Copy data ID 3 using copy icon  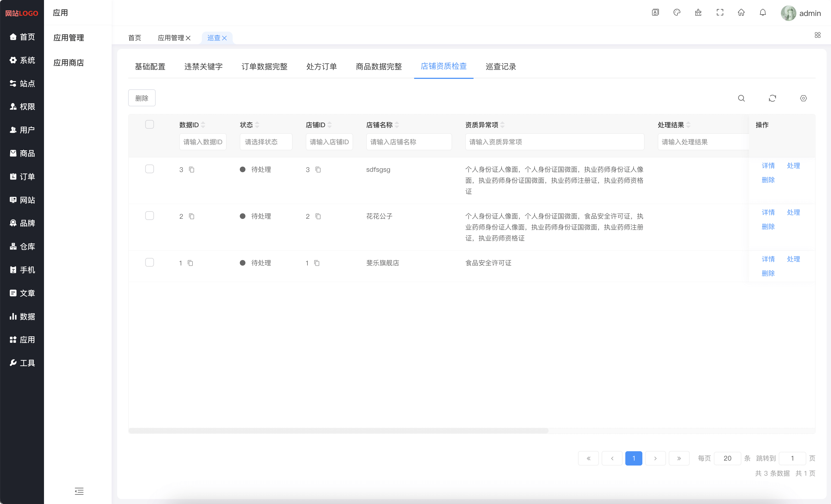pos(192,170)
